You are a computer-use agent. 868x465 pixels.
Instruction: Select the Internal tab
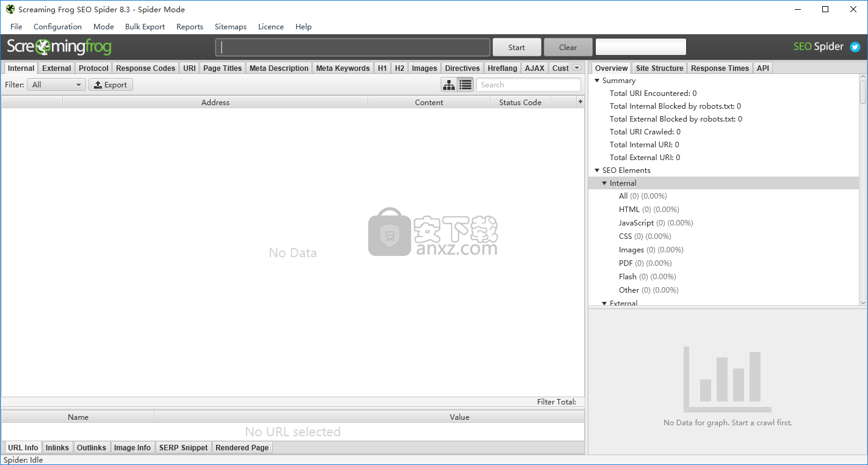click(21, 68)
